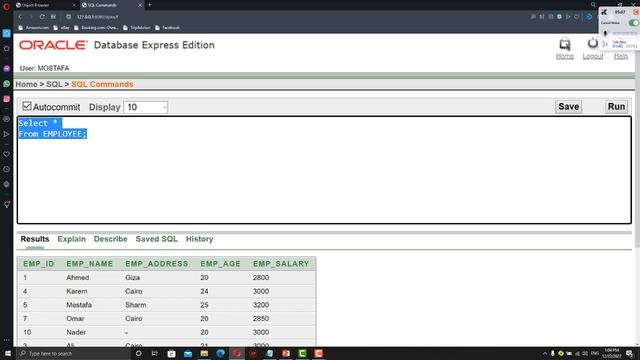Open Instagram from Opera sidebar

click(7, 99)
